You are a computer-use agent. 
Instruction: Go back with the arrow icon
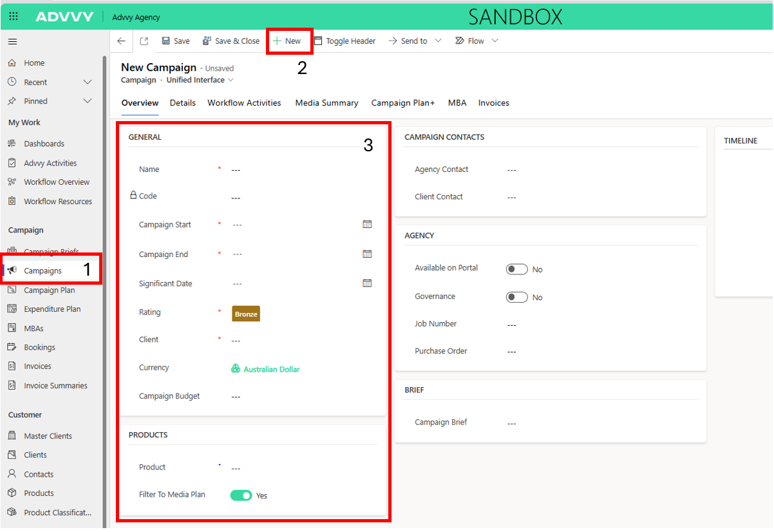[121, 41]
